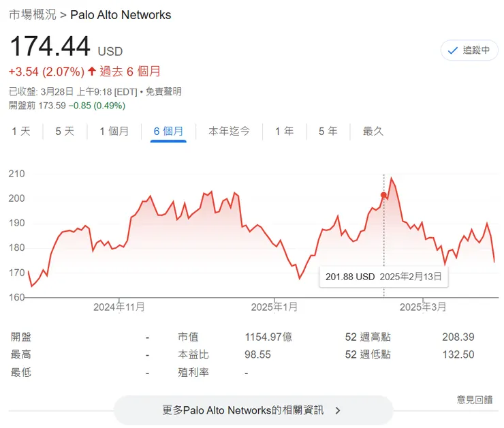Viewport: 504px width, 428px height.
Task: Click the 開盤 label in stats table
Action: click(x=21, y=337)
